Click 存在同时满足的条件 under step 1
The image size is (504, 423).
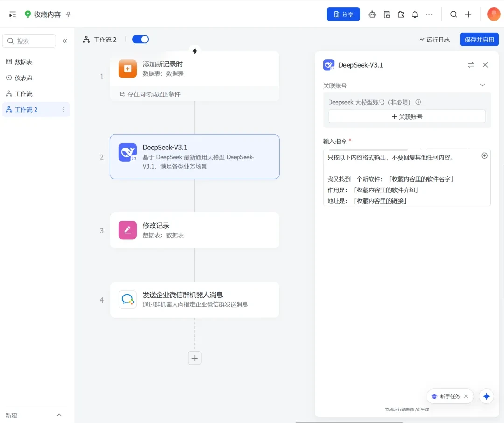pos(150,94)
